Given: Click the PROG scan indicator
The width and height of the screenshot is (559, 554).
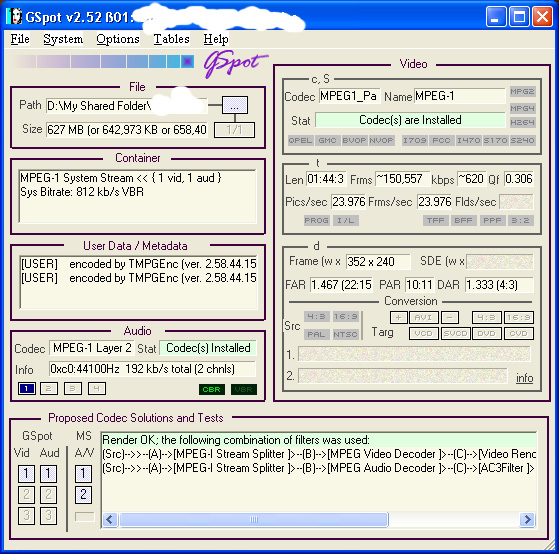Looking at the screenshot, I should click(316, 221).
